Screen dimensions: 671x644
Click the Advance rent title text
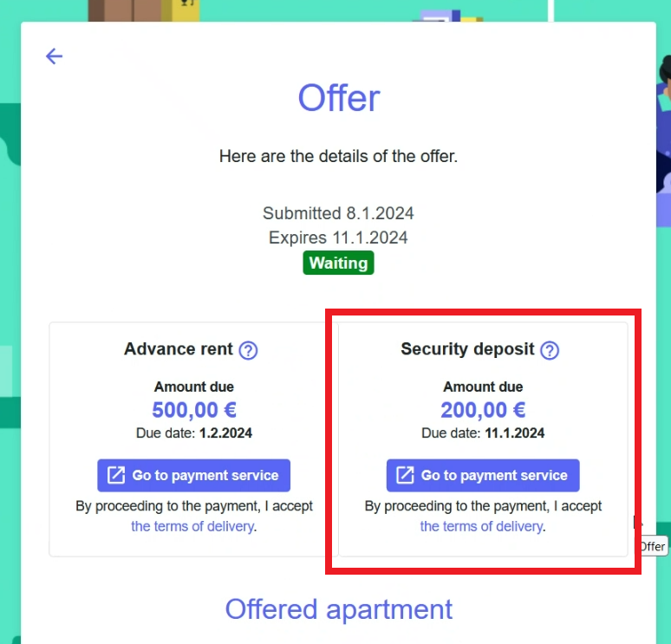pyautogui.click(x=179, y=348)
